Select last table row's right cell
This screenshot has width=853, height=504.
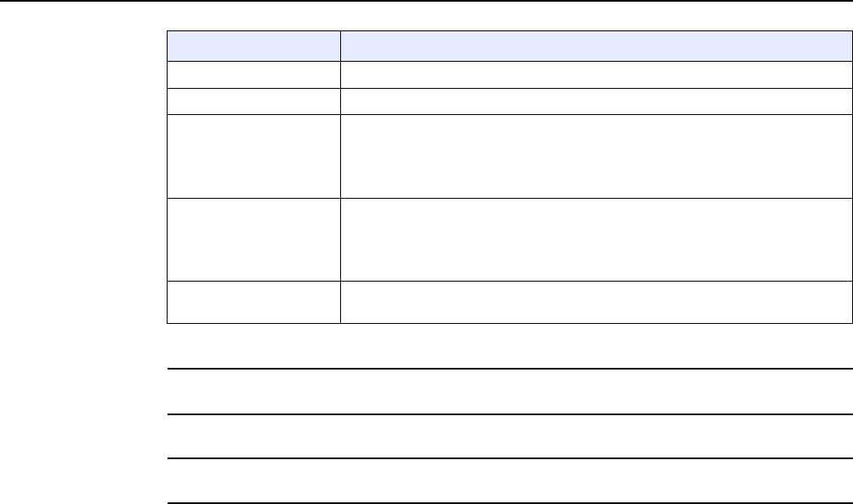[x=596, y=302]
